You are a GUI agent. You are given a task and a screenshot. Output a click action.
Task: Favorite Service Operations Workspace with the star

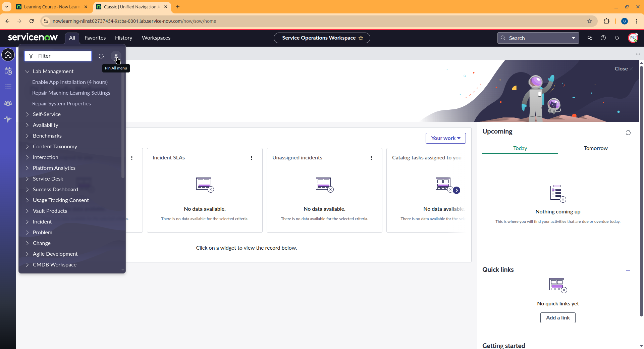click(361, 38)
